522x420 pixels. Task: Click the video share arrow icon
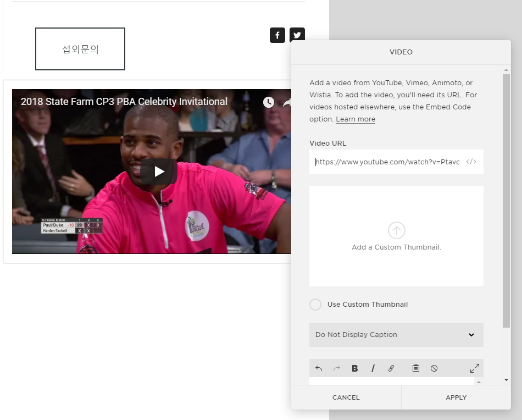(287, 103)
